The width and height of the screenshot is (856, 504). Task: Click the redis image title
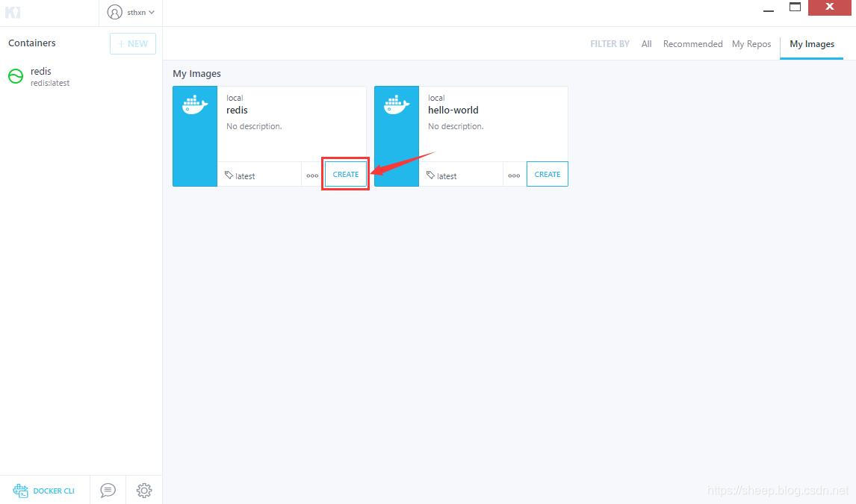(237, 111)
